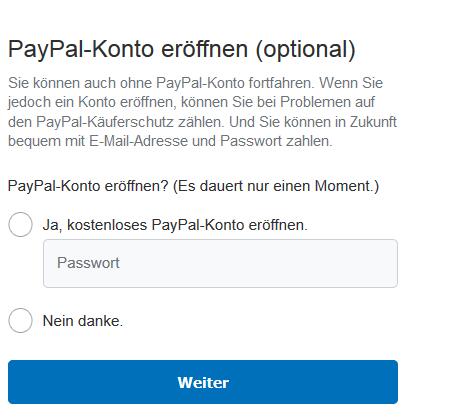
Task: Click the 'PayPal-Konto eröffnen?' question text
Action: pyautogui.click(x=88, y=186)
